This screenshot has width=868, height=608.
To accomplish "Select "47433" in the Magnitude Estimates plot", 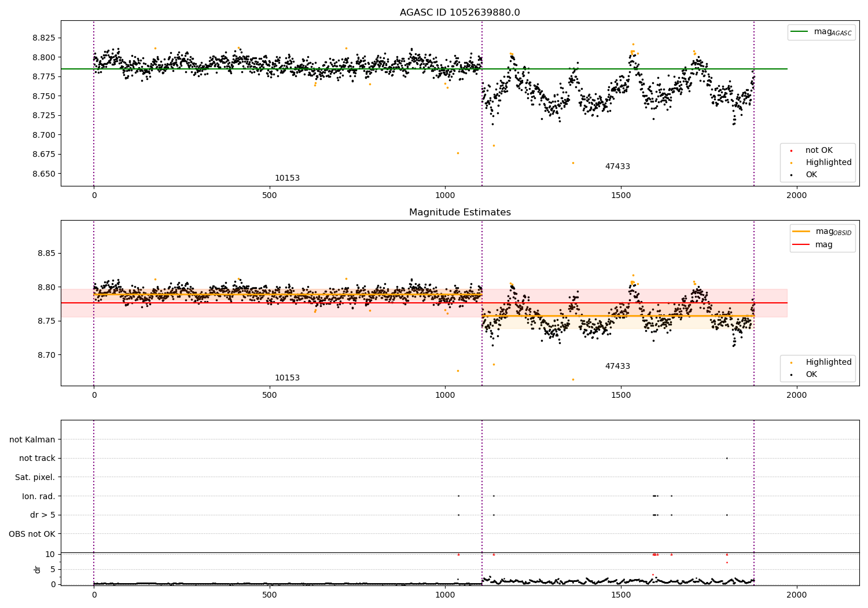I will point(617,367).
